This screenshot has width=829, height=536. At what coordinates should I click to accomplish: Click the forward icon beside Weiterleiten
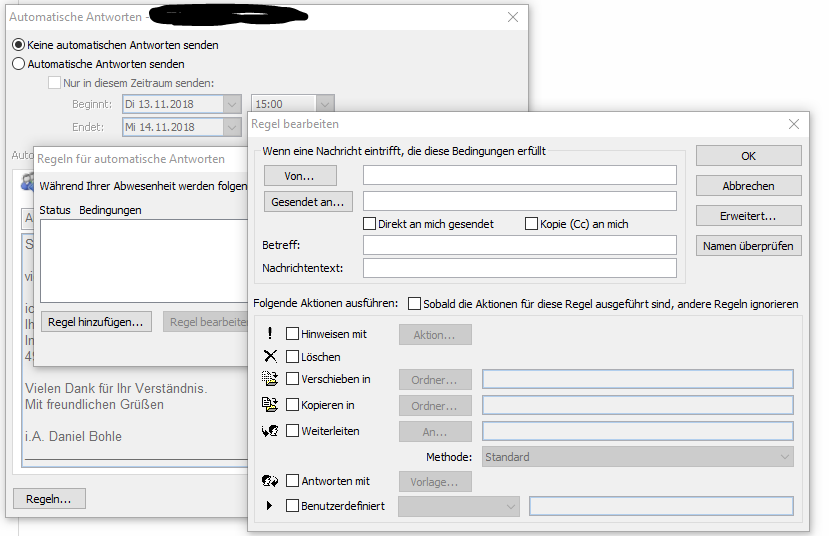click(269, 431)
